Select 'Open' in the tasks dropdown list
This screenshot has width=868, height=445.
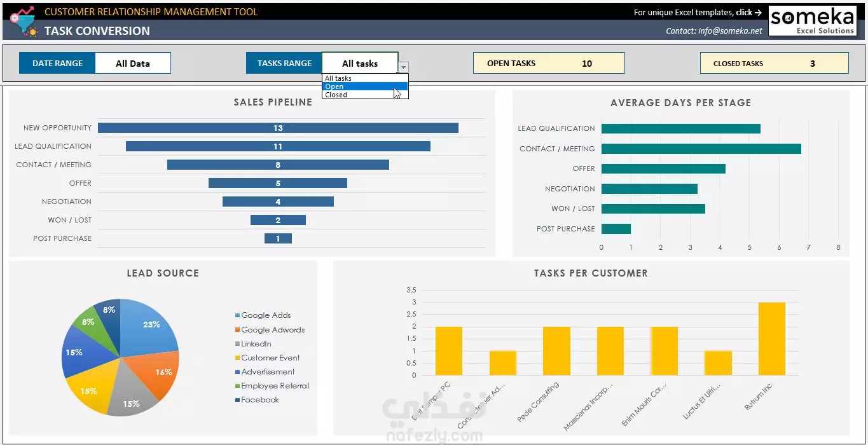point(365,86)
